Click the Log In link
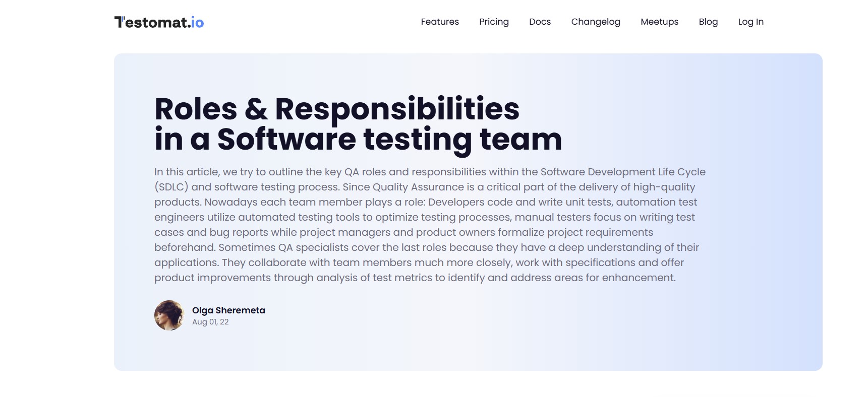This screenshot has width=868, height=397. point(750,22)
